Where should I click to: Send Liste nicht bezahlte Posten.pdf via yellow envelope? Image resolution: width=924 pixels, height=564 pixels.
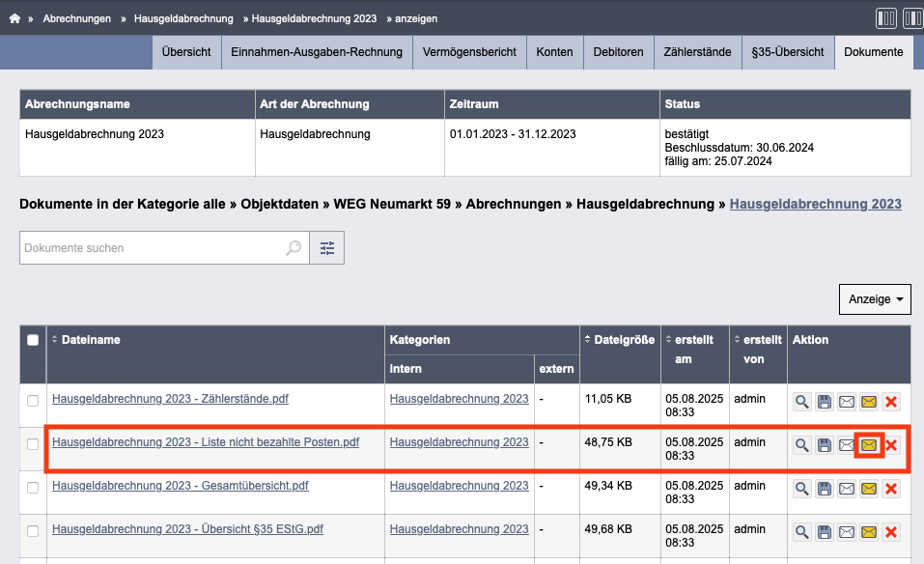(x=869, y=445)
